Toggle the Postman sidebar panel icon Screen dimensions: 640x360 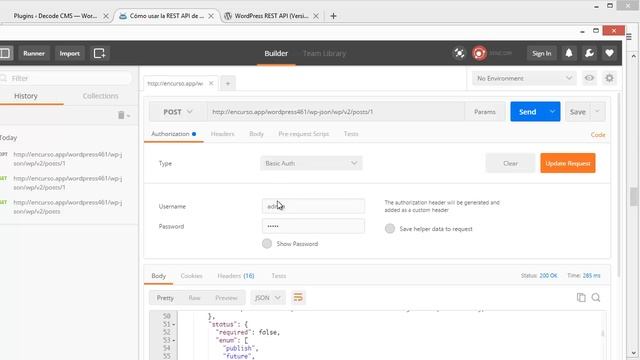[x=5, y=53]
